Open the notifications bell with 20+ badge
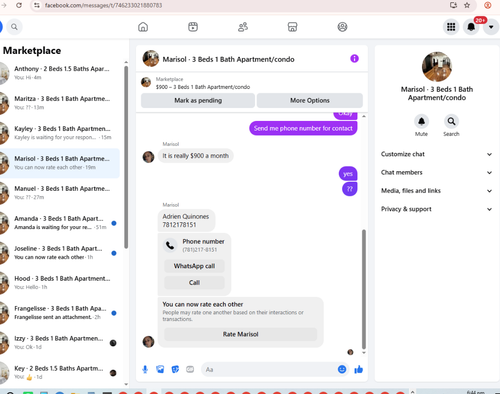This screenshot has width=500, height=394. 471,27
